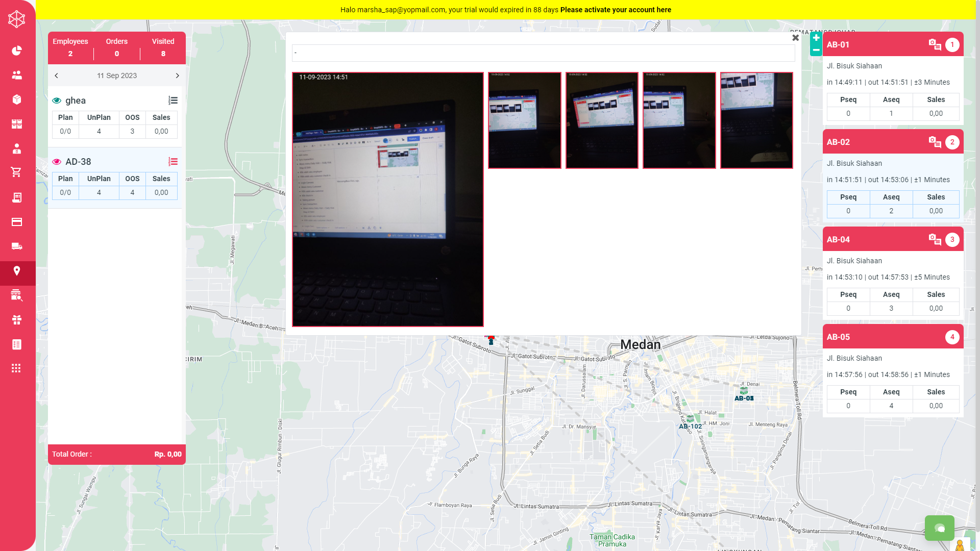Open the apps grid sidebar icon
Viewport: 980px width, 551px height.
(17, 368)
